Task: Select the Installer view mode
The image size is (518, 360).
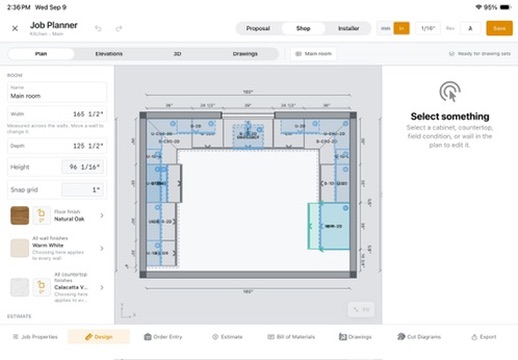Action: pos(348,28)
